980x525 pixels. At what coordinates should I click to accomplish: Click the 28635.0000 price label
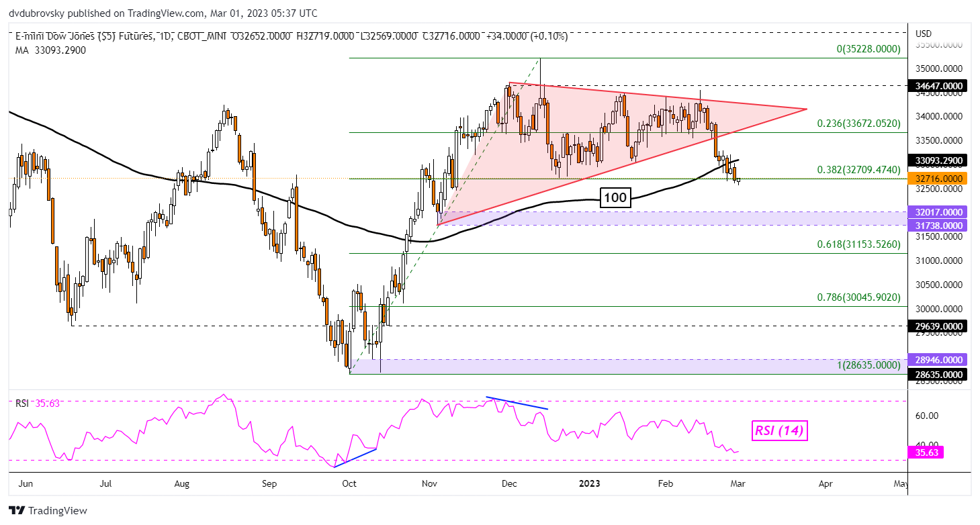pyautogui.click(x=937, y=374)
